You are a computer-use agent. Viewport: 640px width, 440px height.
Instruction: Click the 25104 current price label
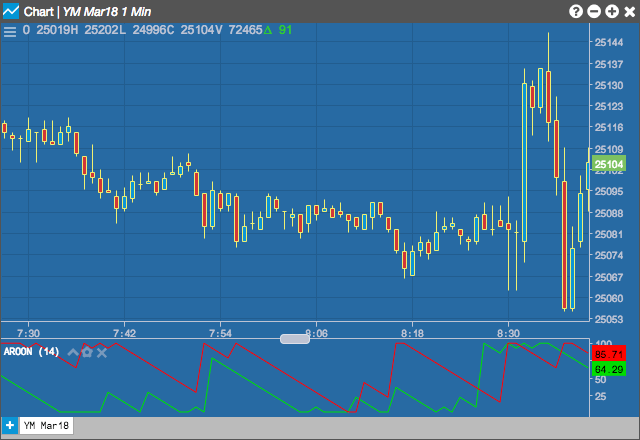coord(609,164)
